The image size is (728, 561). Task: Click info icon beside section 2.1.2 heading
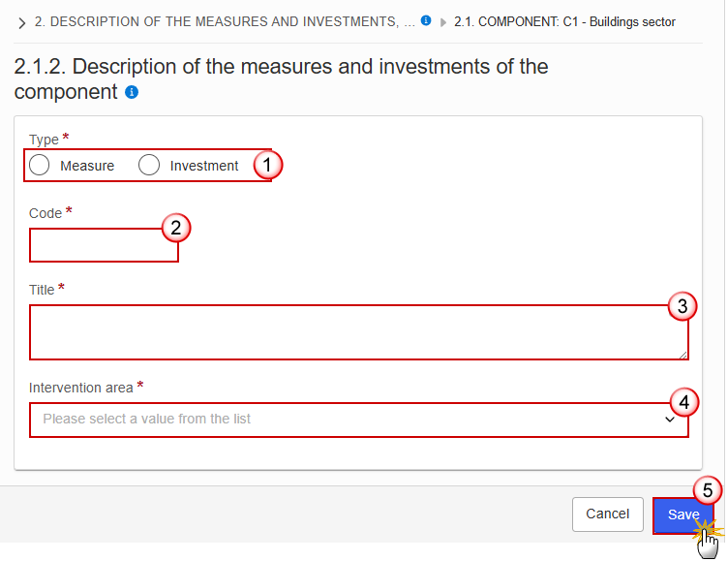click(132, 92)
